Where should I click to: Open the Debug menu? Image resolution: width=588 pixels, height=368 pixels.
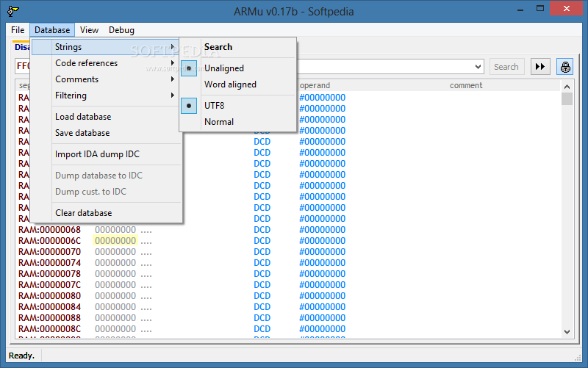[121, 30]
